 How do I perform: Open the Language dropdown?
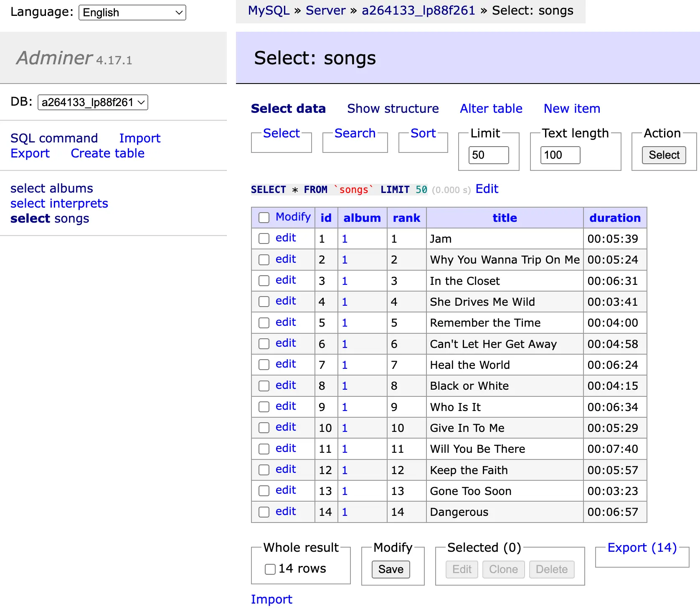132,13
